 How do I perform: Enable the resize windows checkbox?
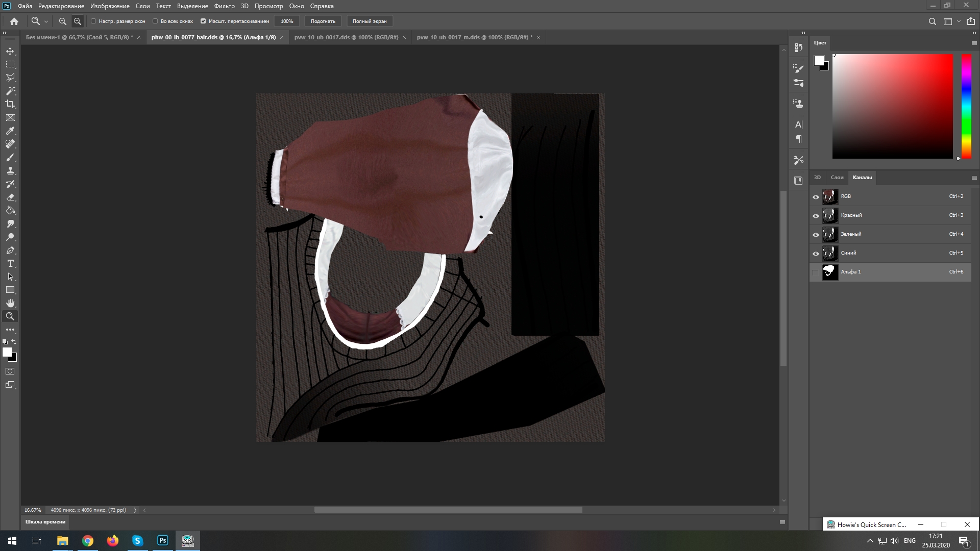(x=93, y=21)
